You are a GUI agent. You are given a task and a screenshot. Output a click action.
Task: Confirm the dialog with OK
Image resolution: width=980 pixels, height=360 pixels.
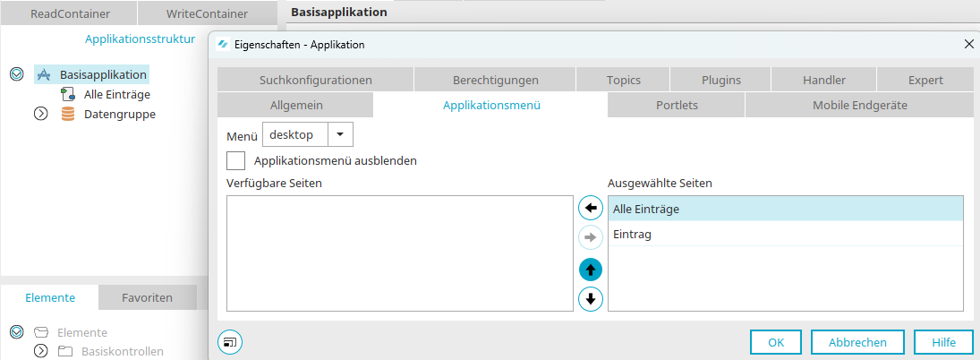(x=776, y=342)
